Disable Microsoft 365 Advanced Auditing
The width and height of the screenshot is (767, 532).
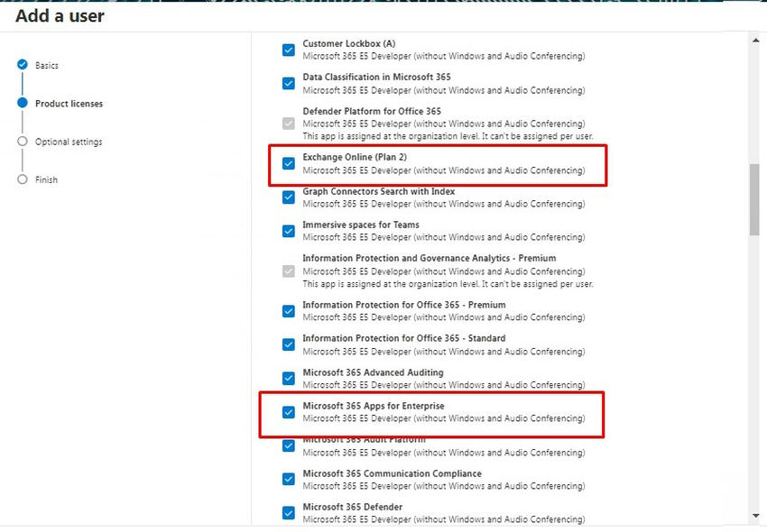click(x=288, y=378)
